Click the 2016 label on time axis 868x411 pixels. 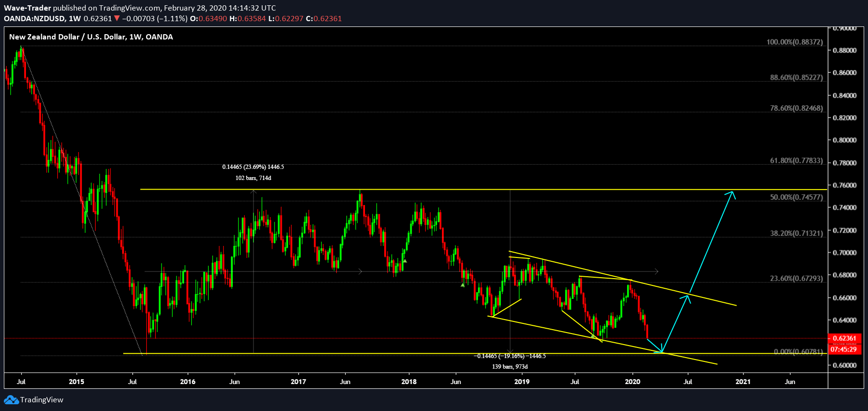pos(188,382)
